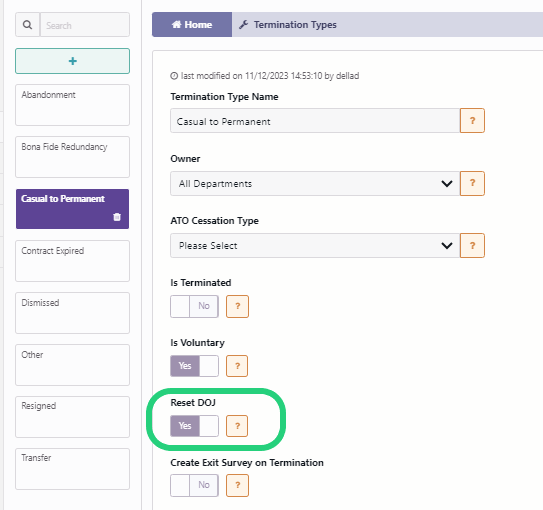Viewport: 543px width, 510px height.
Task: Click the search magnifier icon
Action: (x=27, y=25)
